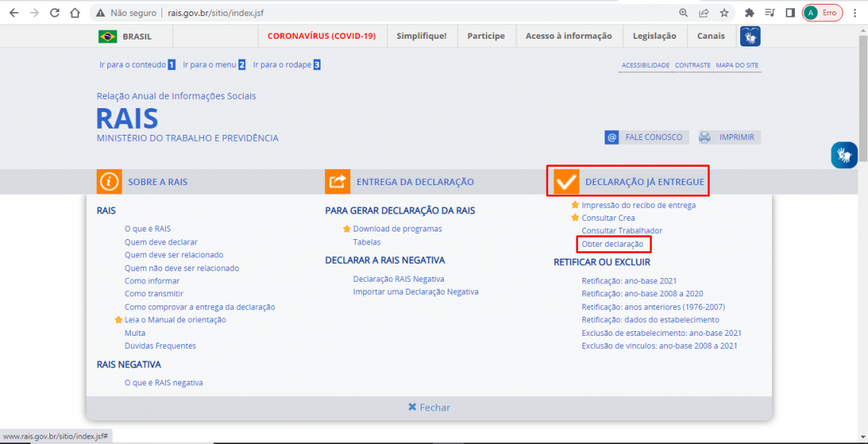Click the star beside Consultar Crea
The height and width of the screenshot is (444, 868).
point(576,218)
